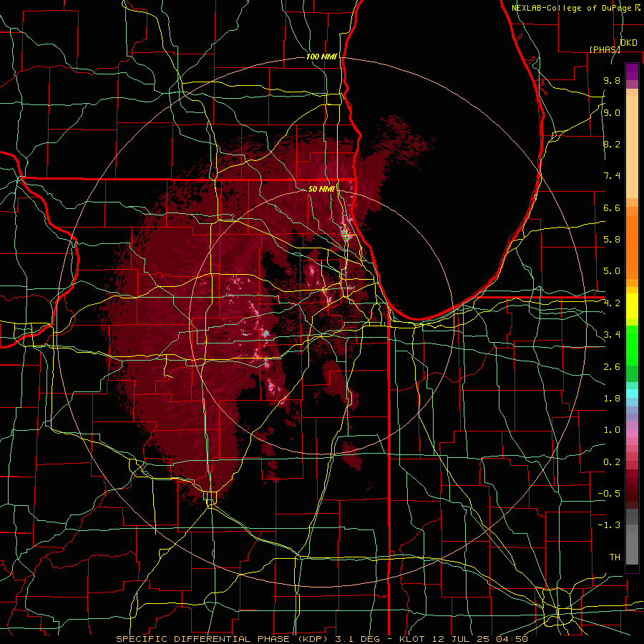Select the orange band of the color bar
The height and width of the screenshot is (644, 644).
tap(632, 246)
